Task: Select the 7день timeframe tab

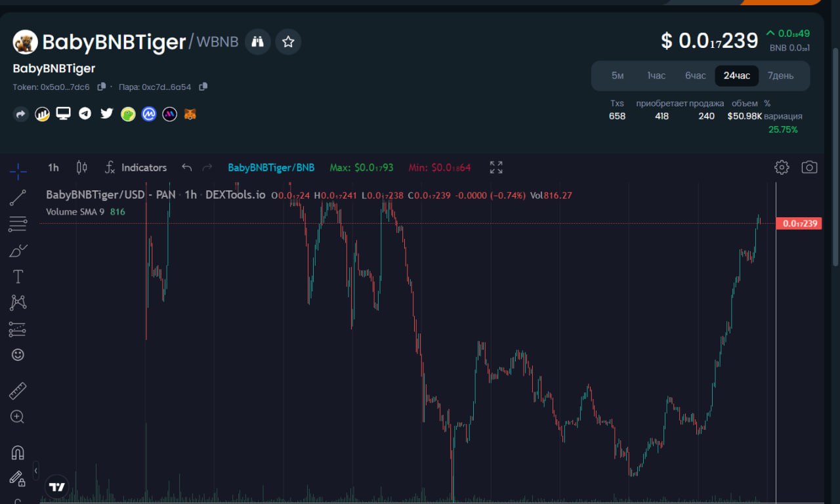Action: point(780,75)
